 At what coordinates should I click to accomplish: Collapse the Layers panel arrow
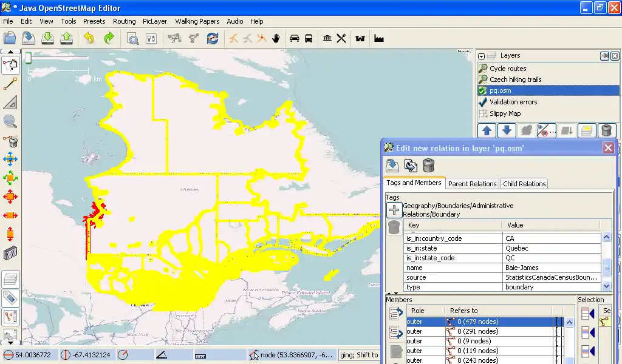click(481, 56)
